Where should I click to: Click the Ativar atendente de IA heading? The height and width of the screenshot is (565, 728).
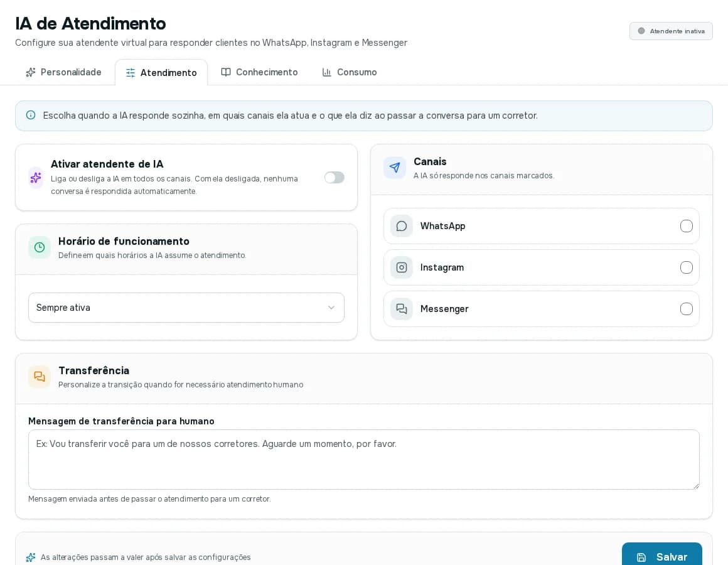coord(107,164)
